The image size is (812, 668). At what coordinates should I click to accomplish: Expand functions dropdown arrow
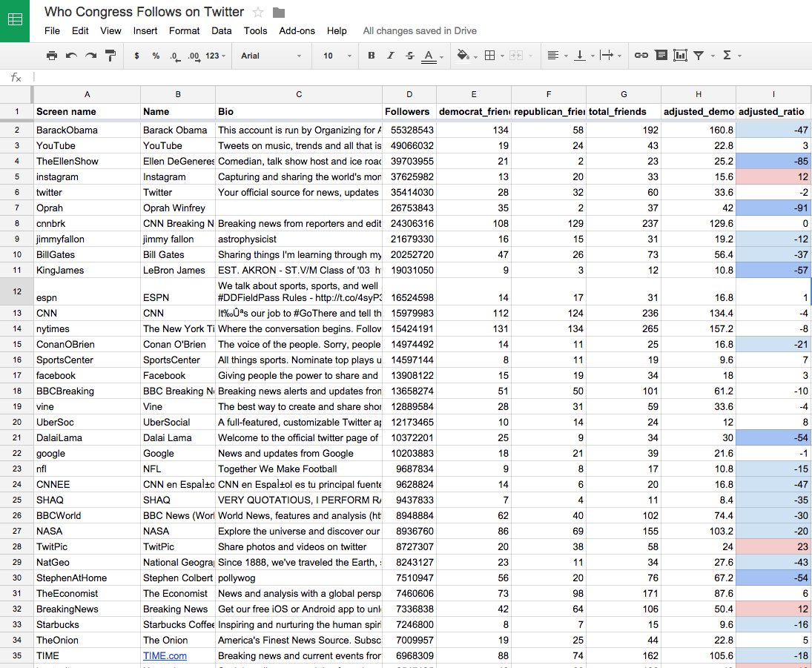tap(739, 56)
